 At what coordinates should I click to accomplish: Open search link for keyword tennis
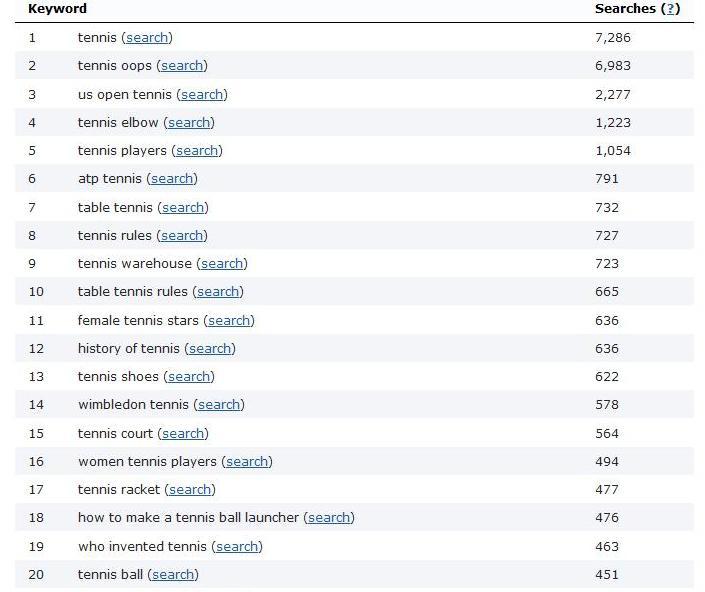[x=147, y=38]
